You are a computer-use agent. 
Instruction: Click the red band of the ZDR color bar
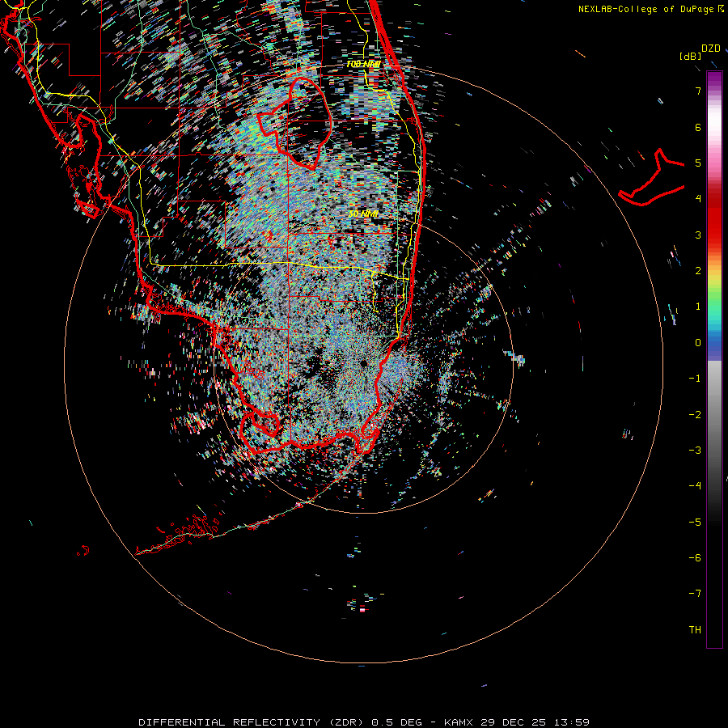point(714,218)
